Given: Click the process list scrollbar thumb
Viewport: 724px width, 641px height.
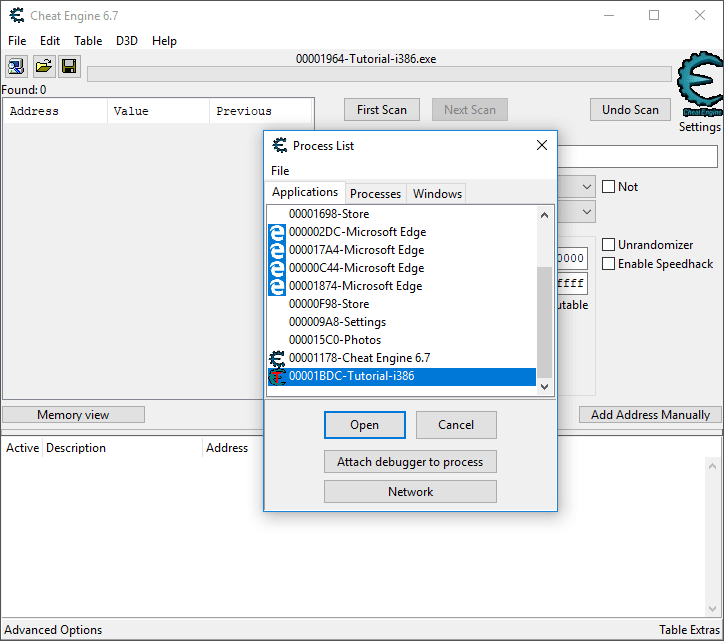Looking at the screenshot, I should pos(544,322).
